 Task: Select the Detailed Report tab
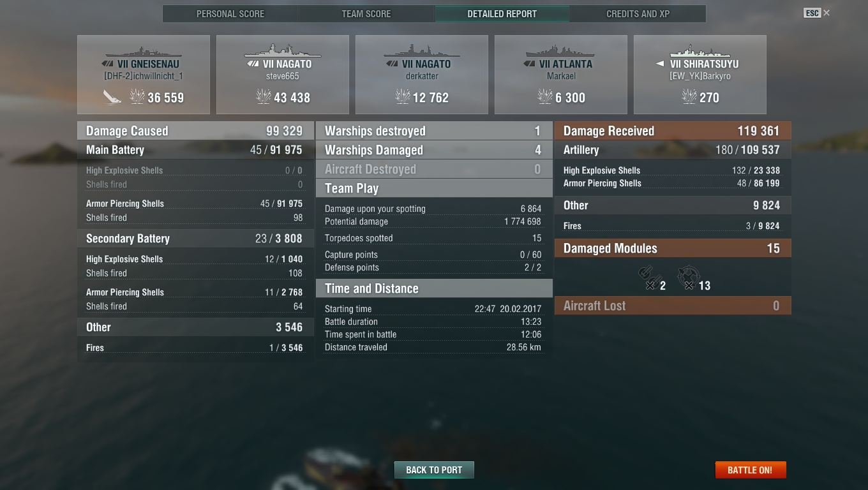502,13
